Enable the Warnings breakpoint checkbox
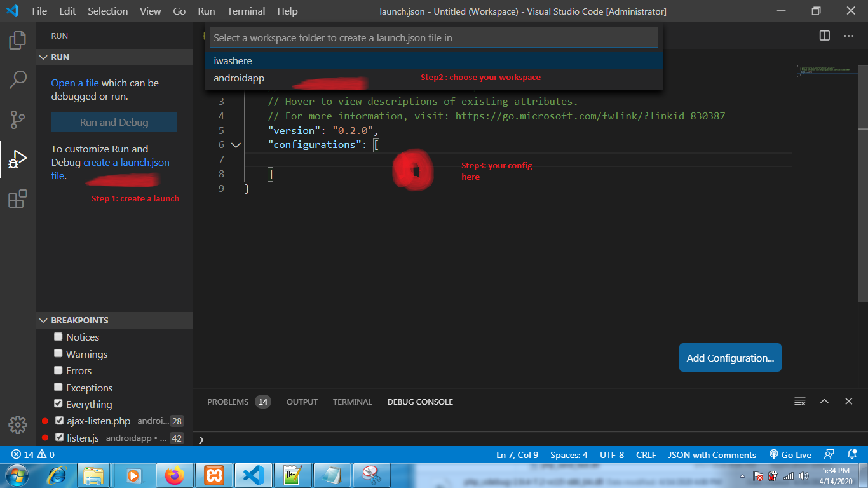The image size is (868, 488). (x=58, y=353)
